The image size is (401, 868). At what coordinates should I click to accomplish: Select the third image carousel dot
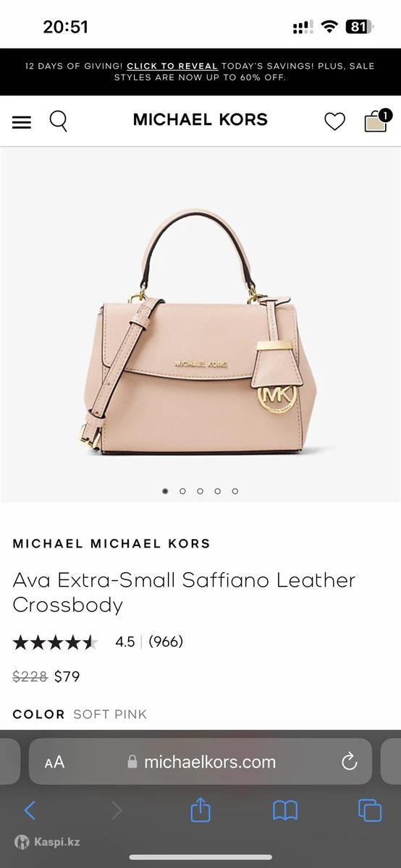[200, 491]
